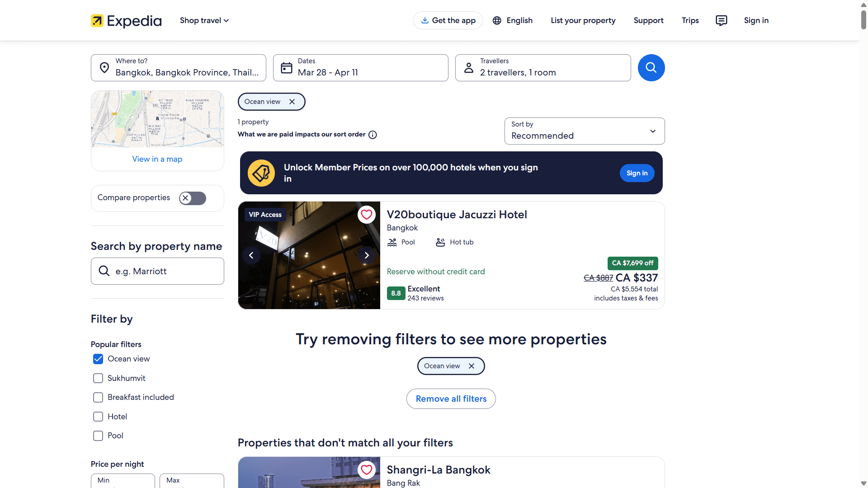Open the Sort by Recommended dropdown
Image resolution: width=868 pixels, height=488 pixels.
(585, 131)
